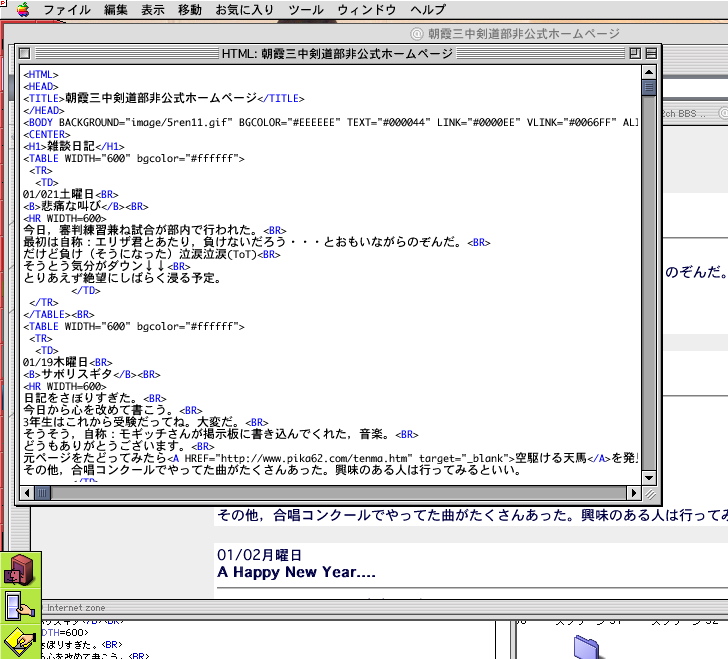
Task: Toggle the HTML source window's collapse box
Action: tap(651, 53)
